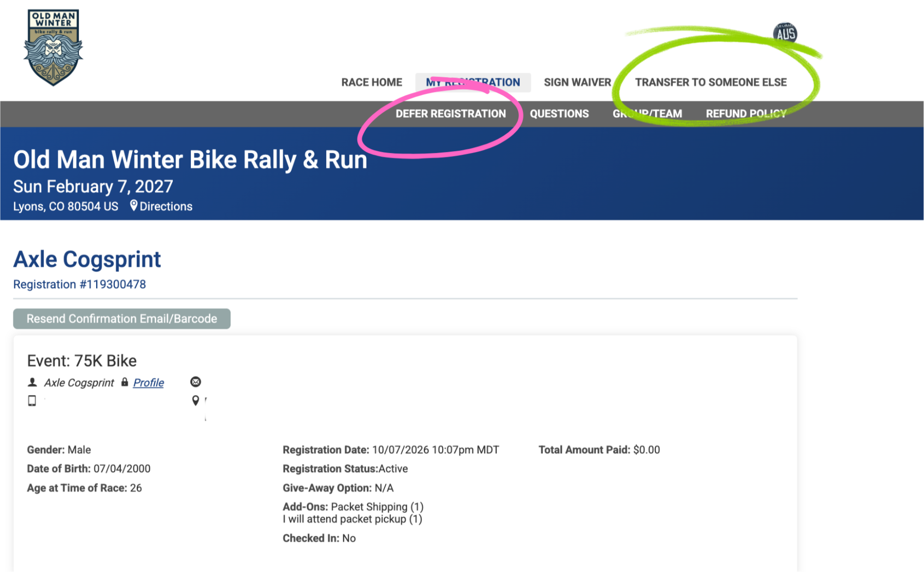Image resolution: width=924 pixels, height=572 pixels.
Task: Open the Profile link
Action: pyautogui.click(x=148, y=383)
